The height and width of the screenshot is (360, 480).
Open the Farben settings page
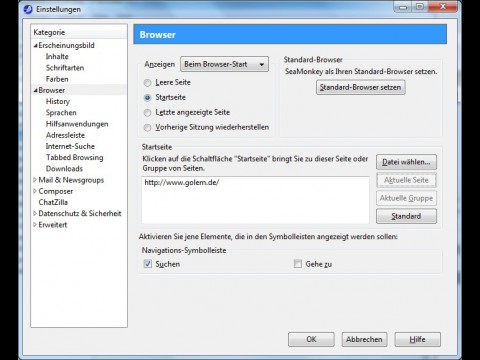(57, 79)
